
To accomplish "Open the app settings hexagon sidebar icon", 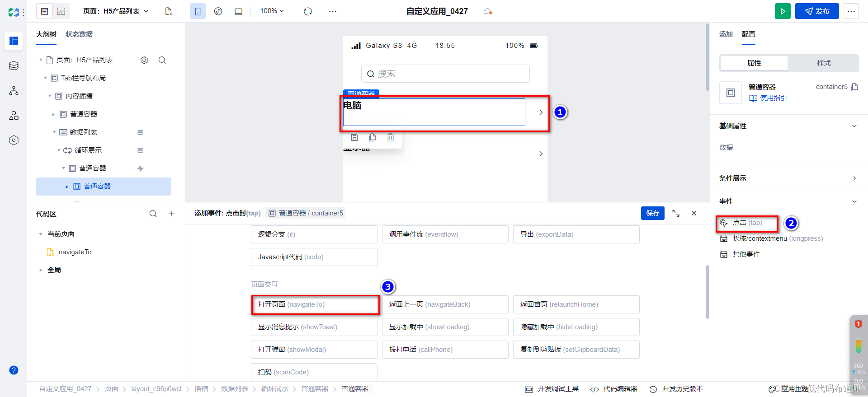I will click(14, 140).
